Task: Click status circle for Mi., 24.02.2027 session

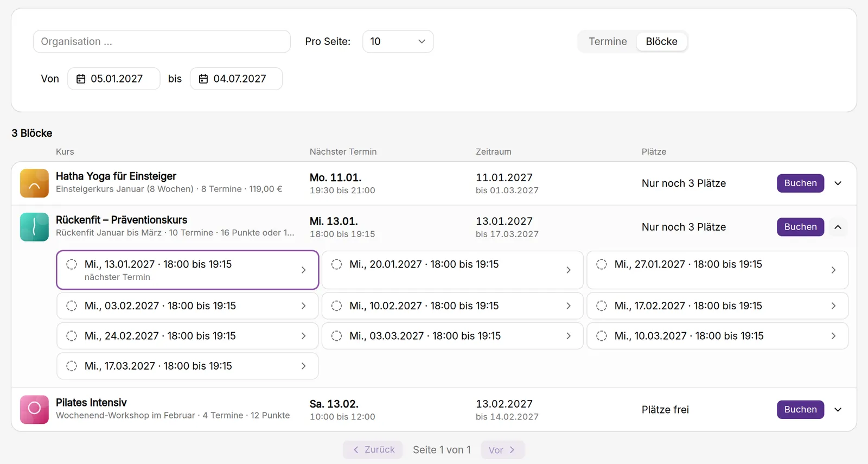Action: [x=72, y=336]
